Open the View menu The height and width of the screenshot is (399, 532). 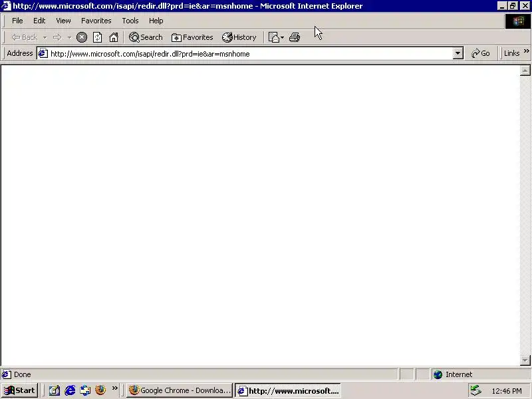click(x=63, y=21)
